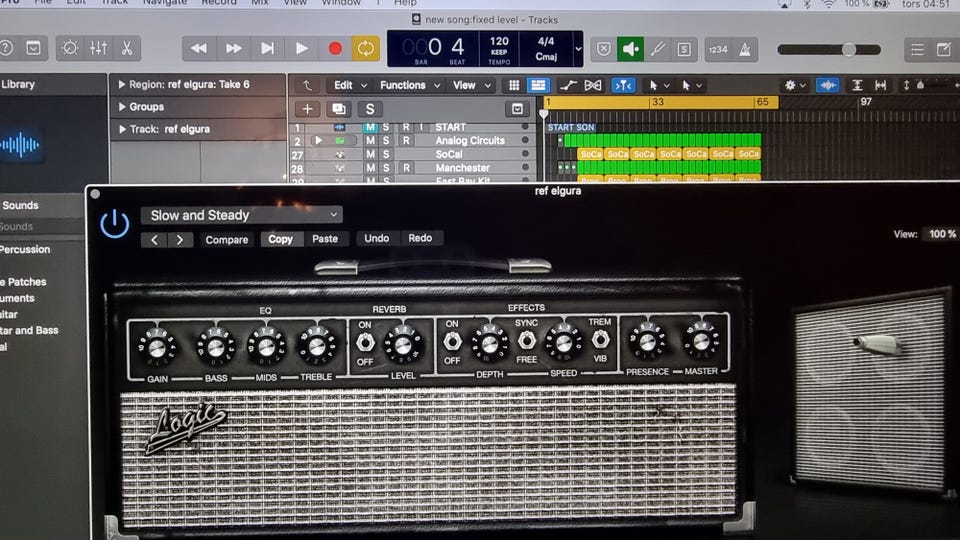Toggle the amp plugin power button

click(115, 224)
